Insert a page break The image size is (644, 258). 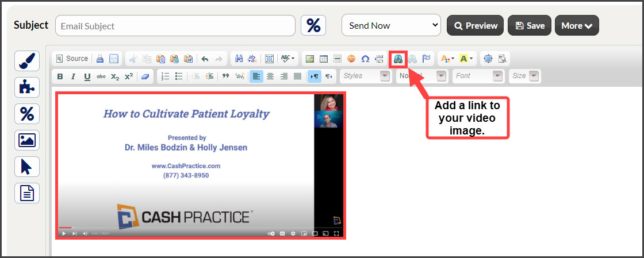click(x=379, y=59)
